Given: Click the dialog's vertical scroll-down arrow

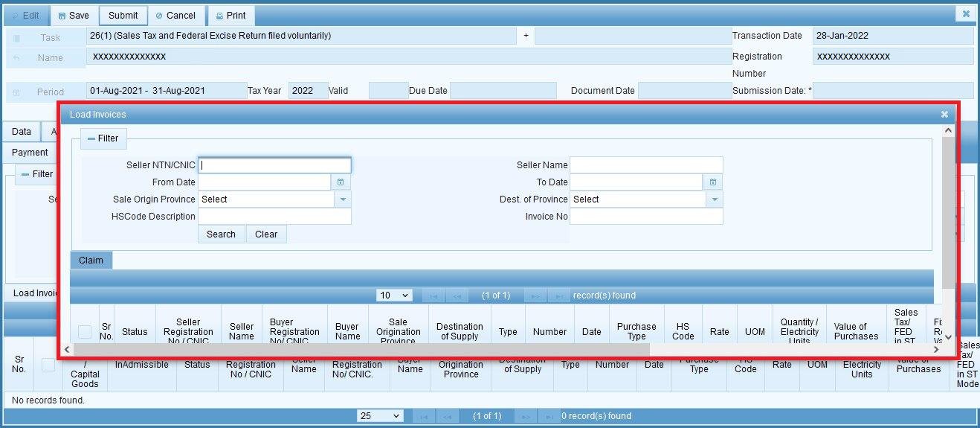Looking at the screenshot, I should (x=948, y=336).
